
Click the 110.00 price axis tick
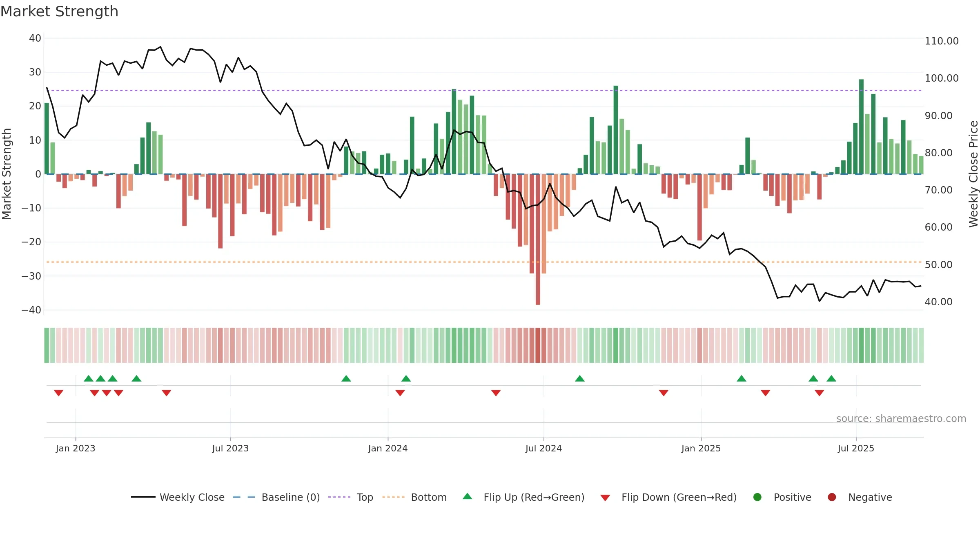point(942,41)
